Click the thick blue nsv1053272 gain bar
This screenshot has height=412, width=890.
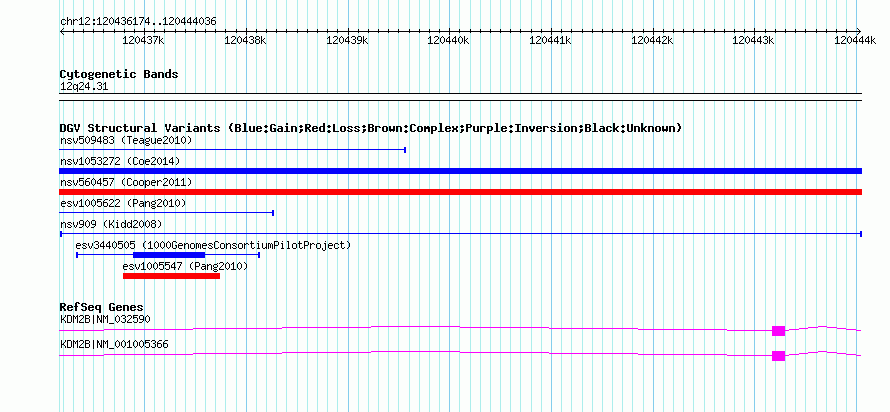tap(461, 171)
